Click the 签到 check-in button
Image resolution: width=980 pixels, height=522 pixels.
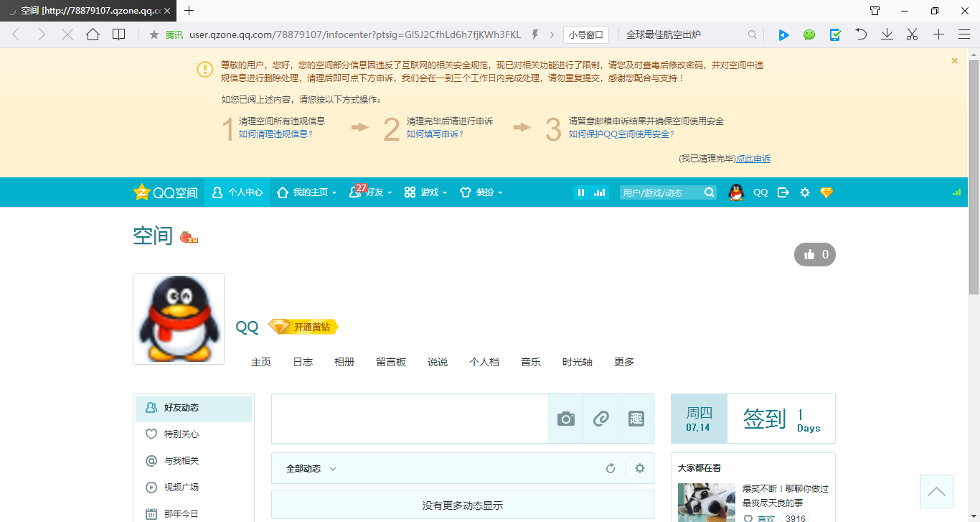coord(765,419)
